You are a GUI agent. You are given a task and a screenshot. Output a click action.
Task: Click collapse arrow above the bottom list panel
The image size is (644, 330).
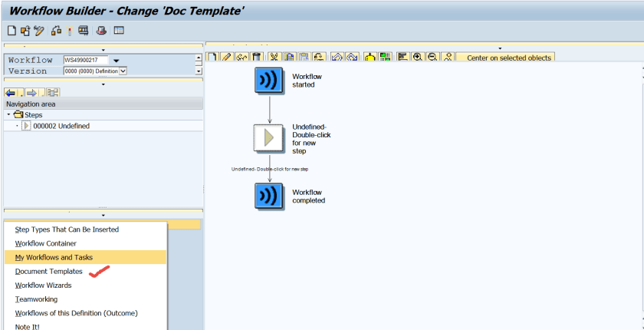(x=103, y=216)
